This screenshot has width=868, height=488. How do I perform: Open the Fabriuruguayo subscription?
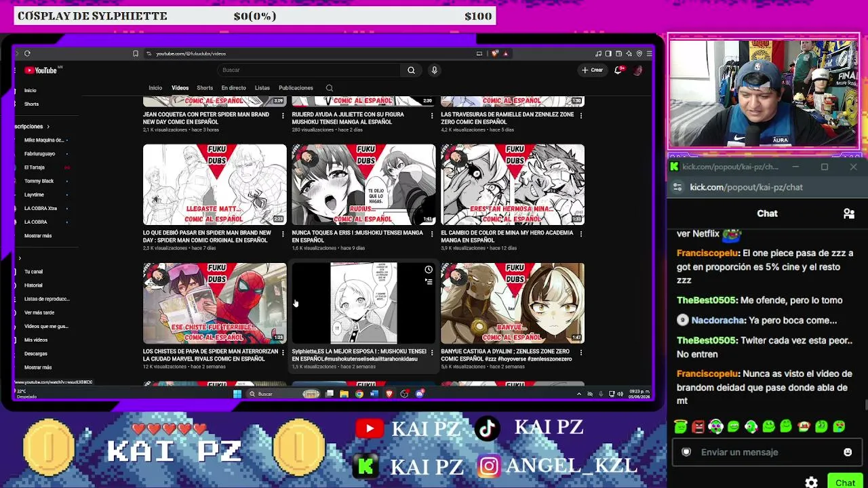pos(39,154)
